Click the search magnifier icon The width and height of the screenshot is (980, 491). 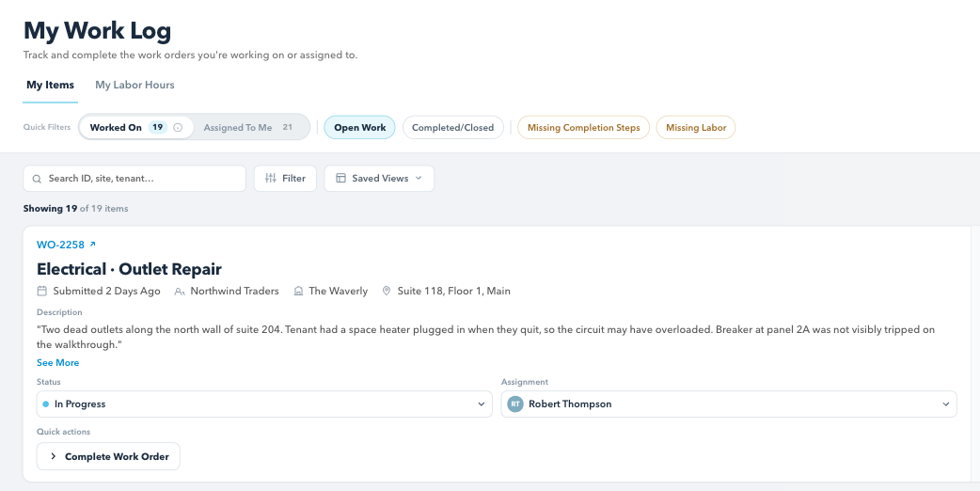pos(37,179)
